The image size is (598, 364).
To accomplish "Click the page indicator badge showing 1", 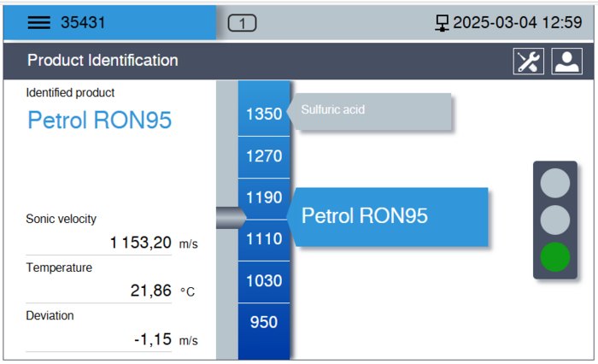I will 243,24.
